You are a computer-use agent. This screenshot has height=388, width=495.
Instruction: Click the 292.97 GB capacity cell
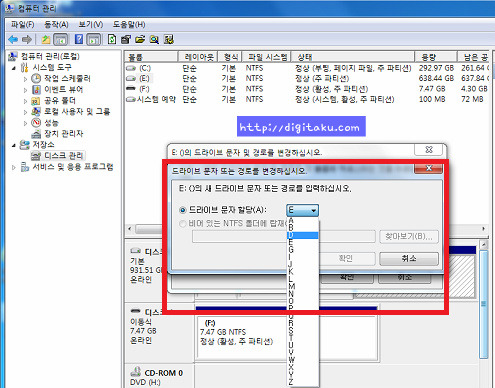point(436,68)
